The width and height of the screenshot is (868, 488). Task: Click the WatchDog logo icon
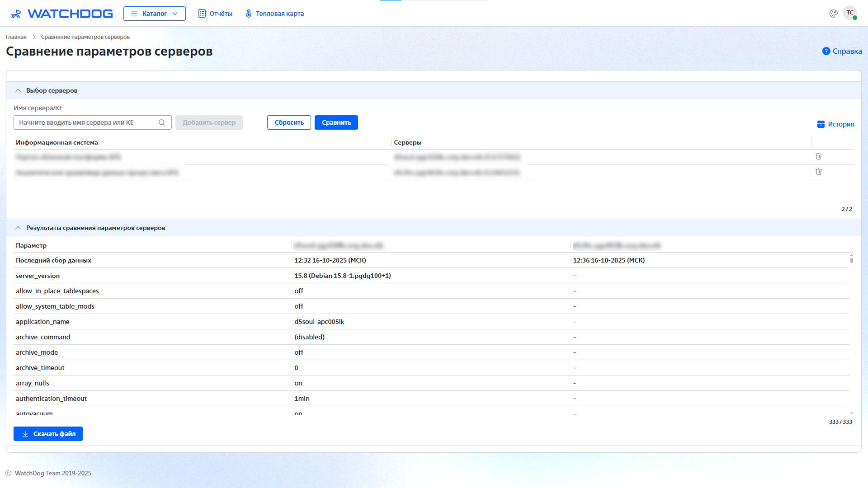click(16, 14)
